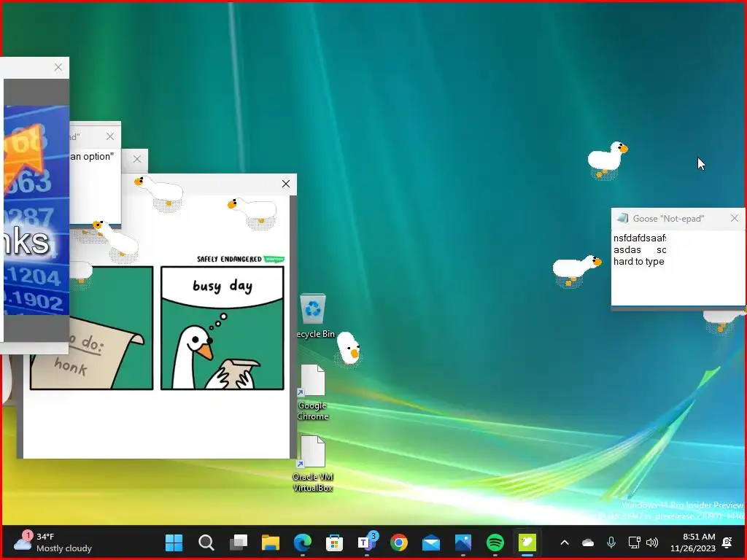747x560 pixels.
Task: Open Microsoft Edge from the taskbar
Action: coord(303,542)
